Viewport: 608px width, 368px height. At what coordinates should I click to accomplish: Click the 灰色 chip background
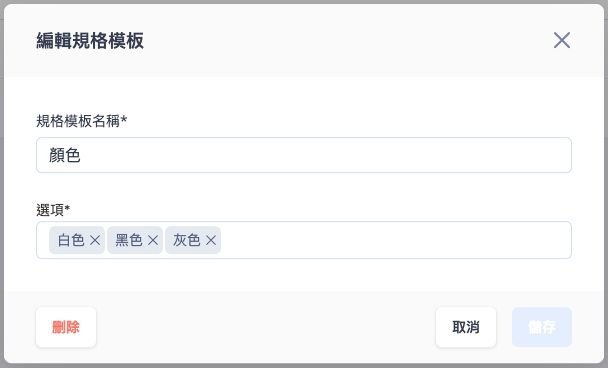pyautogui.click(x=193, y=240)
